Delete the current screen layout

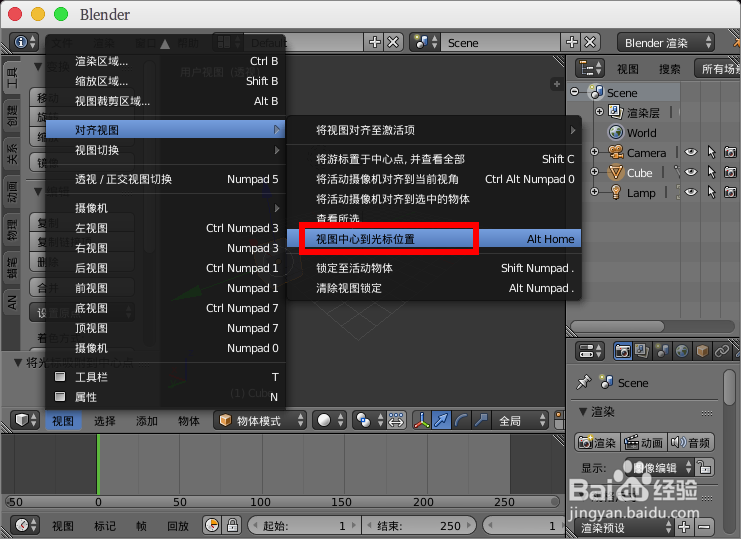(393, 43)
